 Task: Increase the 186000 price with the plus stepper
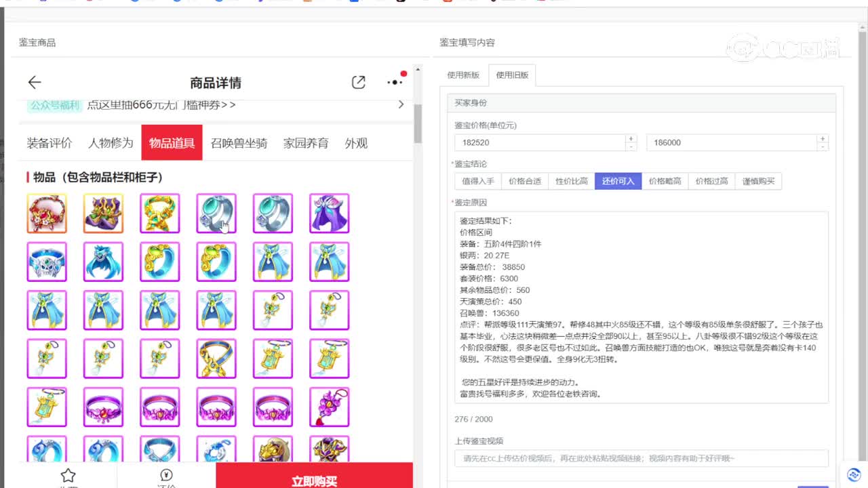click(x=823, y=138)
